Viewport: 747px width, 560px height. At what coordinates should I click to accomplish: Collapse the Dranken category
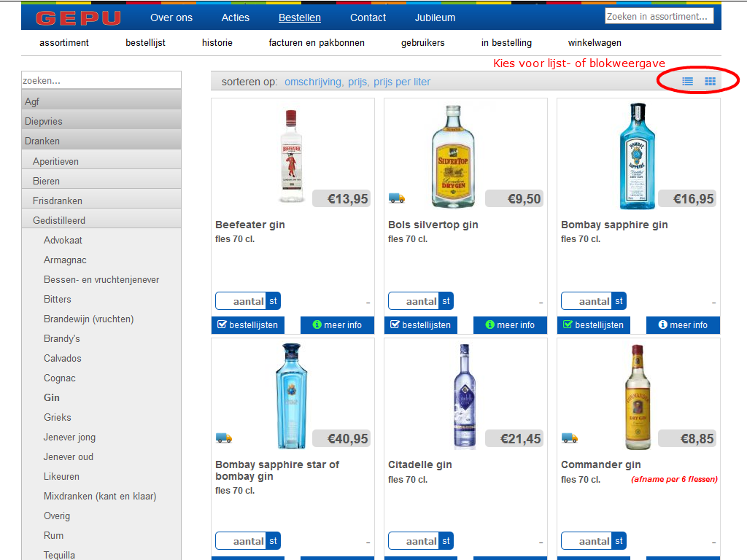pos(101,141)
